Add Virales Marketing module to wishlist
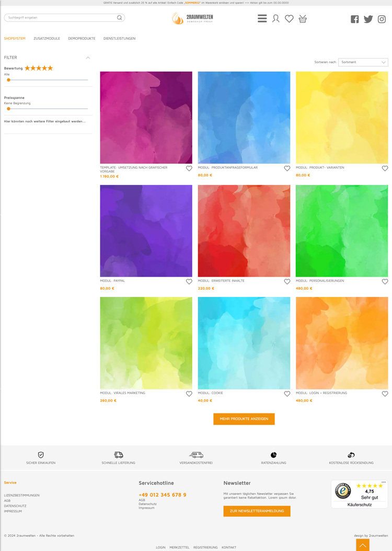 click(x=189, y=394)
